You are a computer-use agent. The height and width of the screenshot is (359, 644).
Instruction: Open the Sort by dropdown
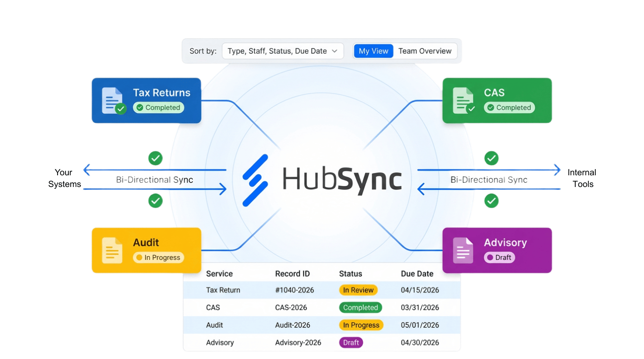coord(282,51)
